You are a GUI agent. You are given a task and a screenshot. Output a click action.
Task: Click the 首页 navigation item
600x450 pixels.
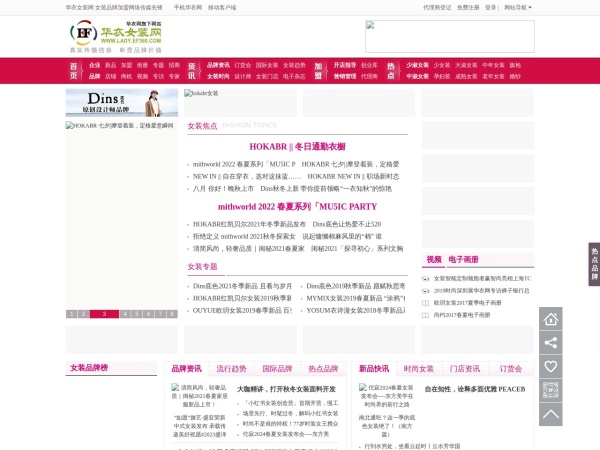coord(74,71)
